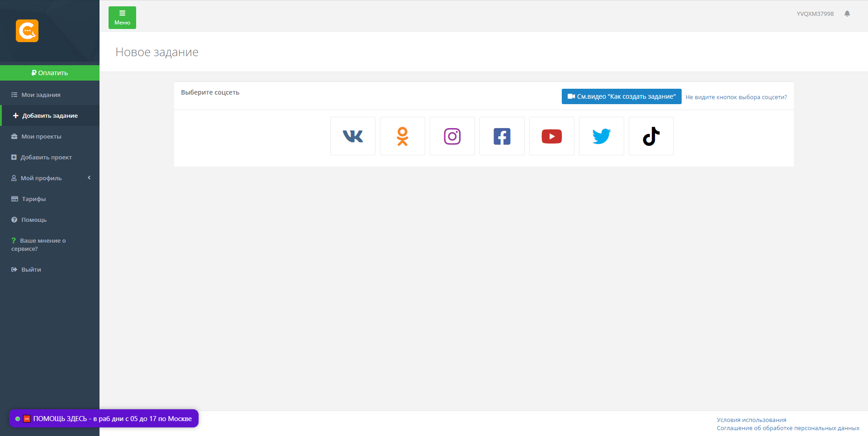Open Добавить проект in sidebar

click(x=50, y=157)
